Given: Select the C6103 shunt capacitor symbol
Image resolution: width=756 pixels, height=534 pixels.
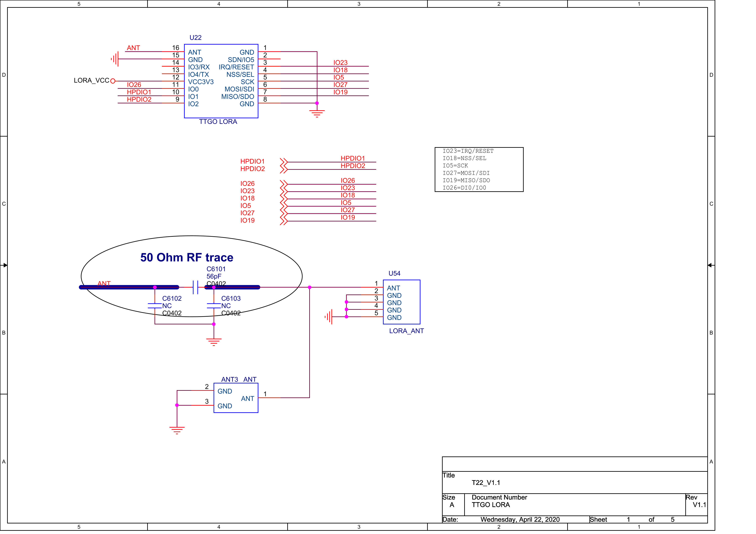Looking at the screenshot, I should pyautogui.click(x=214, y=306).
